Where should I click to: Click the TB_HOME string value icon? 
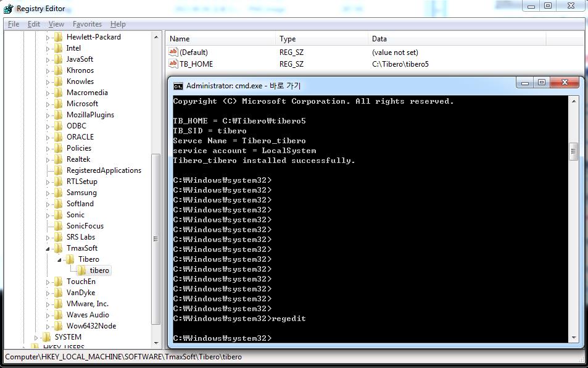click(x=173, y=64)
